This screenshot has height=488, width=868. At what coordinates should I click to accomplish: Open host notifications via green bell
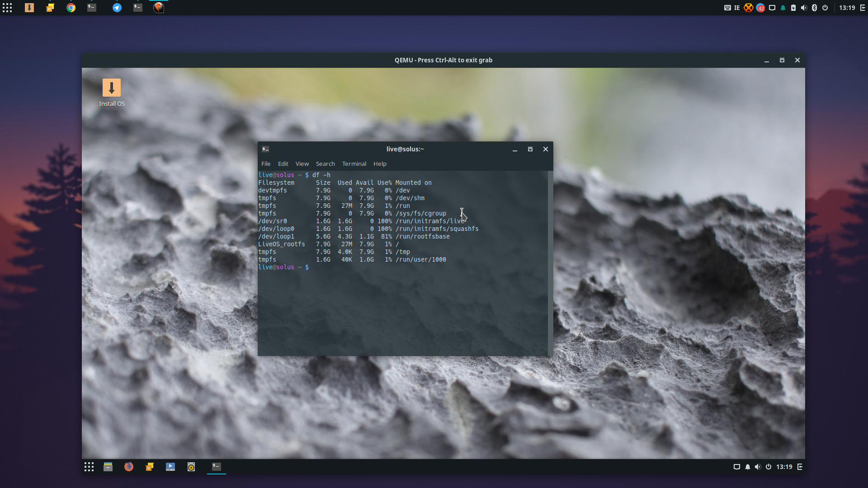783,8
